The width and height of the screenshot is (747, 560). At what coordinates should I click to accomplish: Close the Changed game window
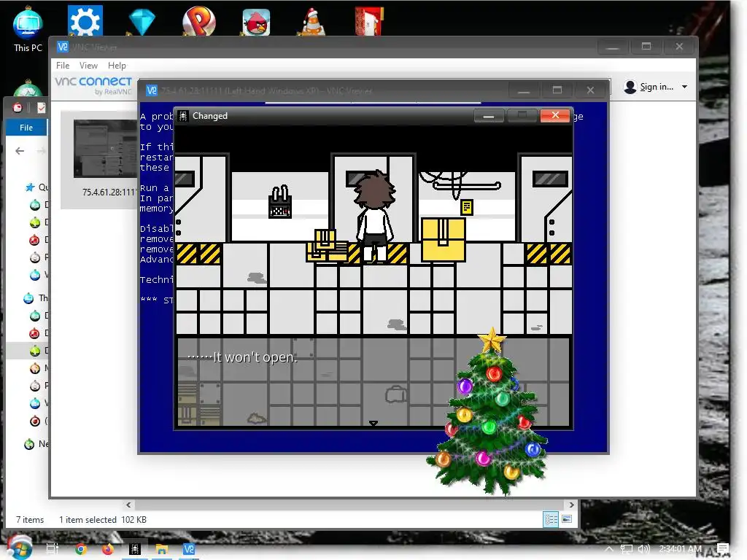[x=555, y=115]
